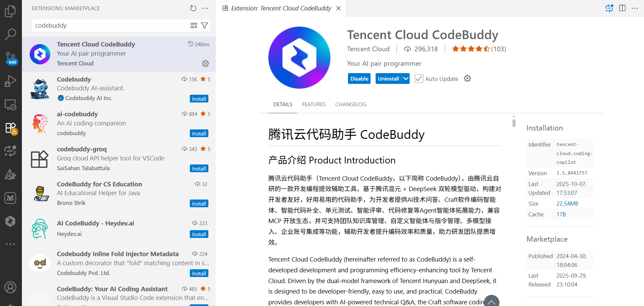Split the editor to the right
644x306 pixels.
point(622,8)
